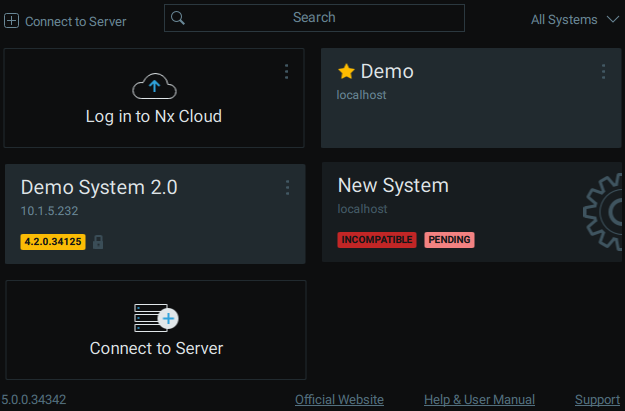Viewport: 625px width, 411px height.
Task: Click the server-plus icon on bottom tile
Action: point(156,318)
